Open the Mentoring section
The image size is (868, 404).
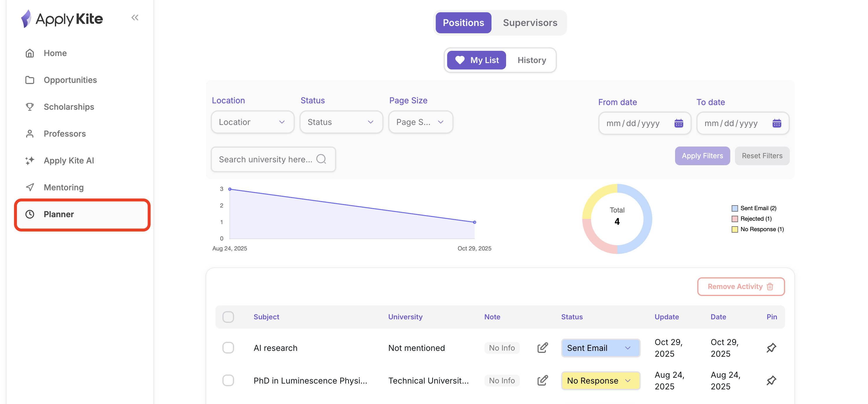pyautogui.click(x=64, y=187)
